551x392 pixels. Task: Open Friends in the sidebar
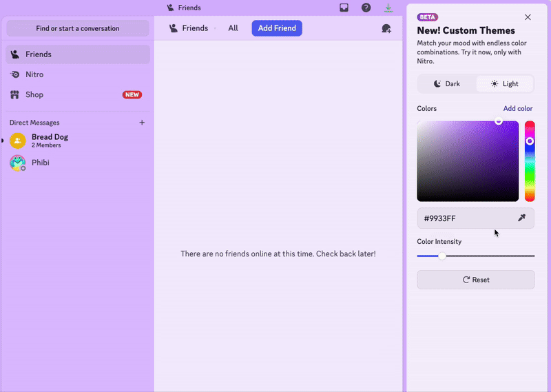tap(78, 54)
